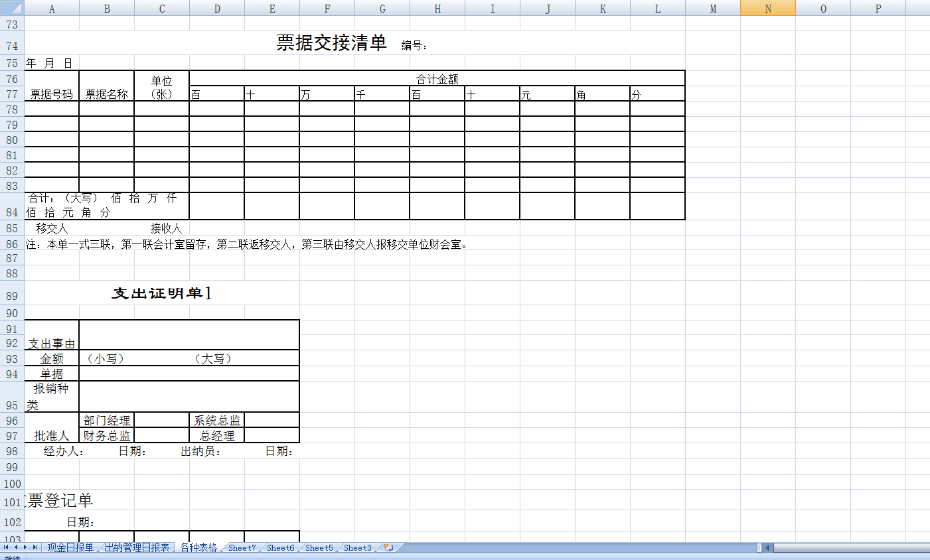Select the 总经理 cell

click(x=217, y=435)
